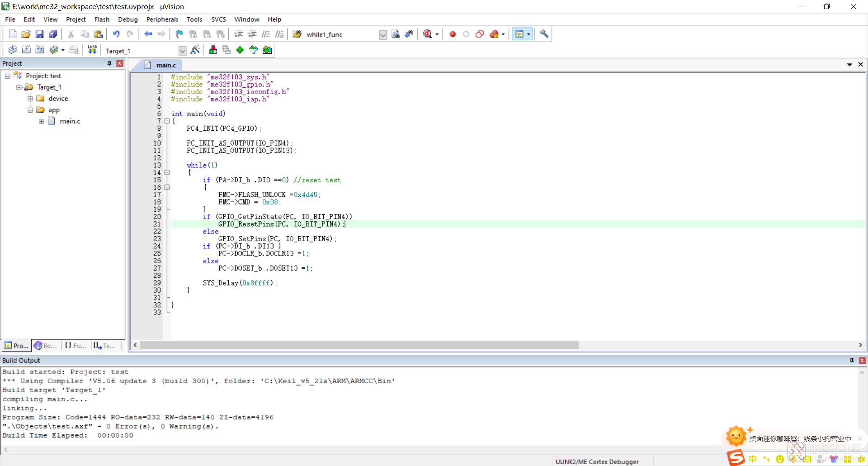This screenshot has height=466, width=868.
Task: Switch to the Functions panel tab
Action: (75, 346)
